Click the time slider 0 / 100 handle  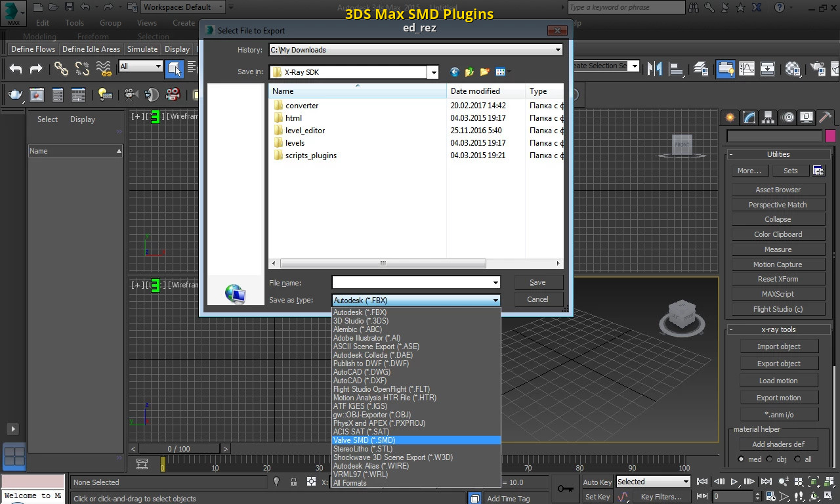178,449
